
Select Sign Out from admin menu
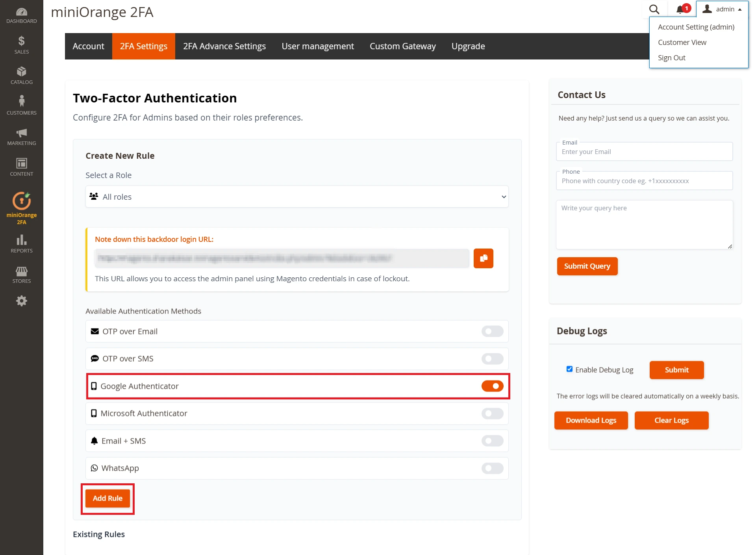(x=671, y=58)
